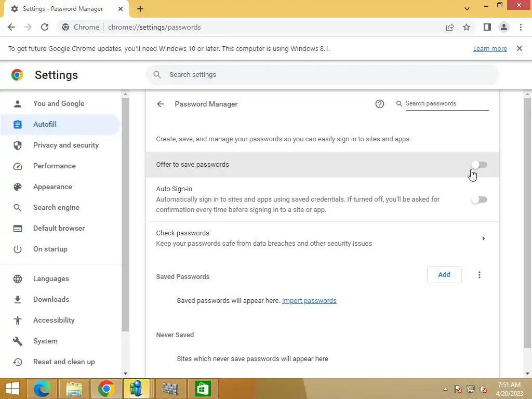Click sidebar scroll up arrow
Viewport: 532px width, 399px height.
[125, 94]
